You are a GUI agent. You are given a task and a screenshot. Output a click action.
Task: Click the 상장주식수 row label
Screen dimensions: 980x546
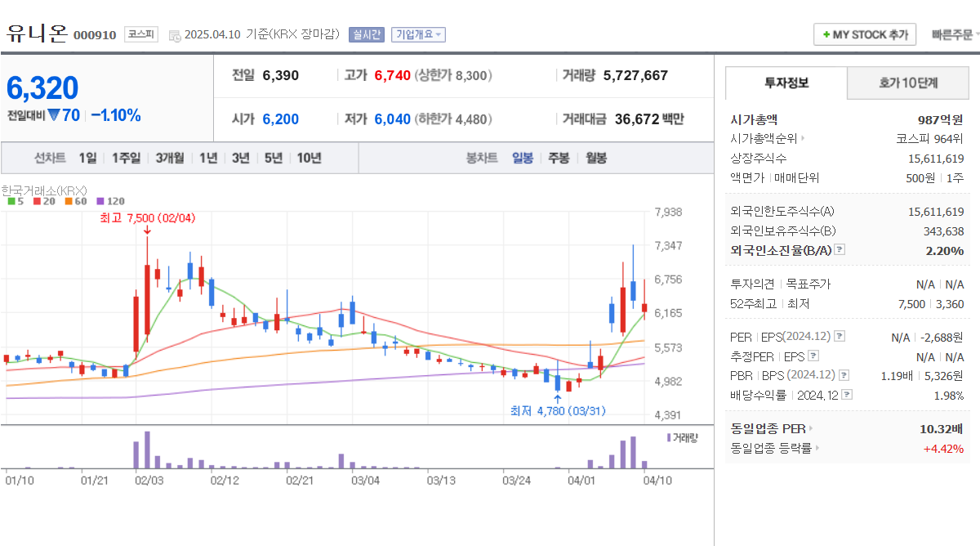click(x=759, y=158)
